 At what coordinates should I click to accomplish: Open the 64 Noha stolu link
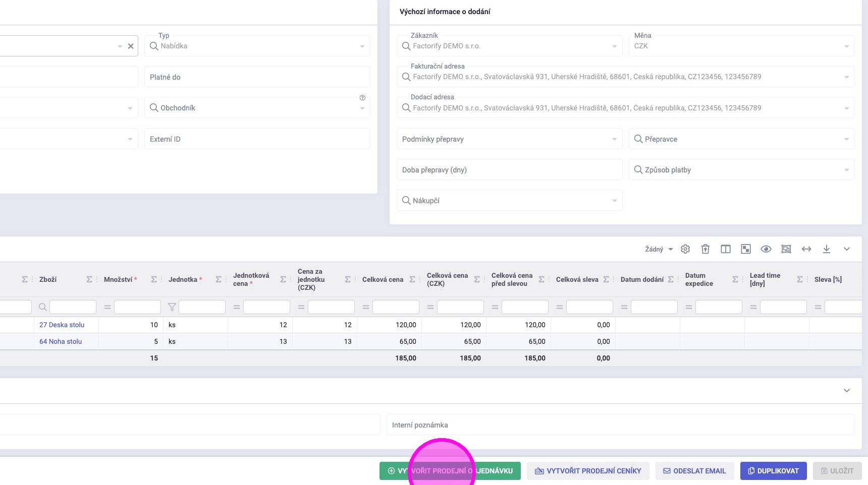[61, 341]
